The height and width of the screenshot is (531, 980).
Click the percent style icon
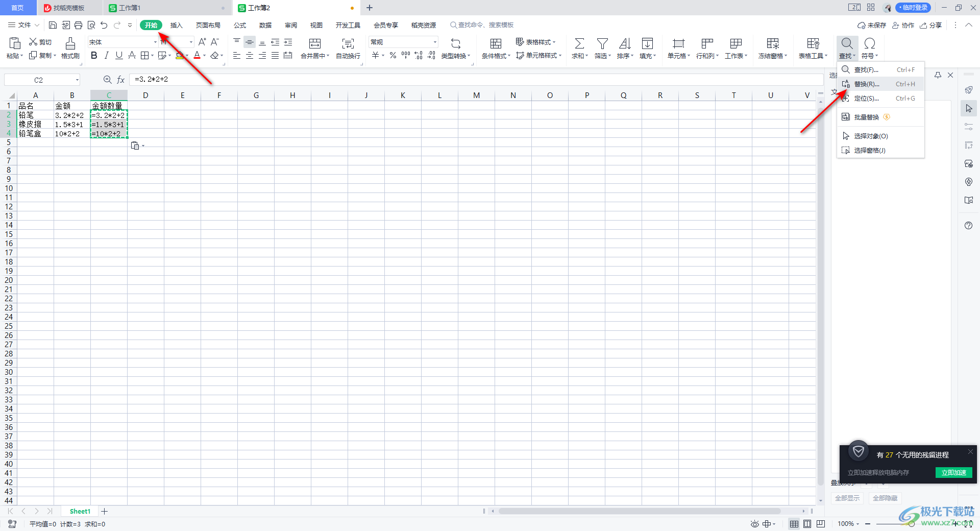click(x=393, y=55)
